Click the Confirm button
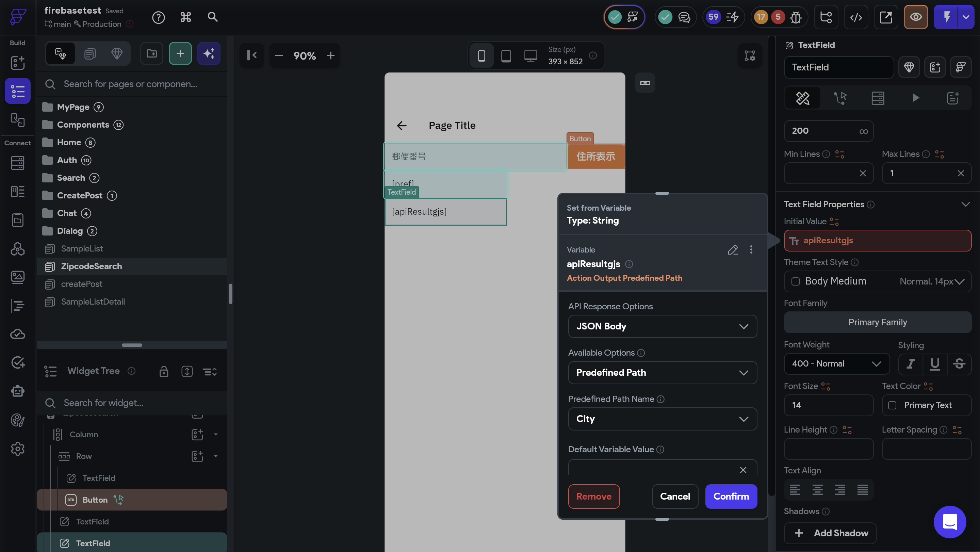Image resolution: width=980 pixels, height=552 pixels. tap(731, 497)
